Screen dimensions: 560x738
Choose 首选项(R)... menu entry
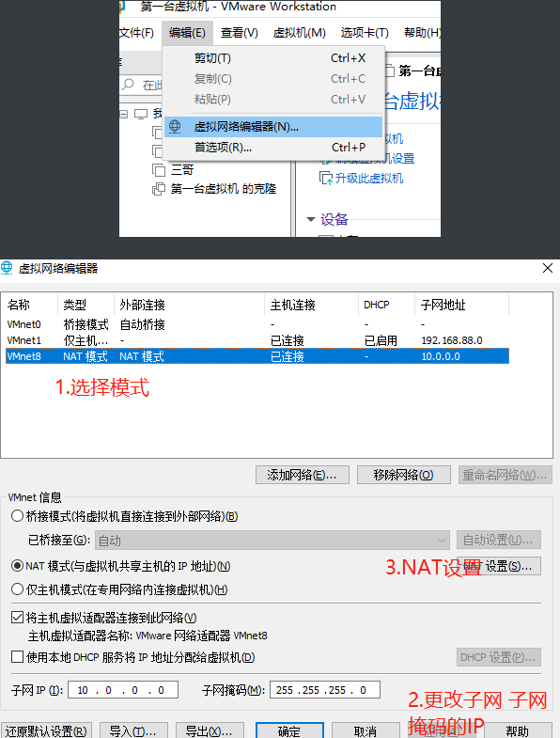273,148
